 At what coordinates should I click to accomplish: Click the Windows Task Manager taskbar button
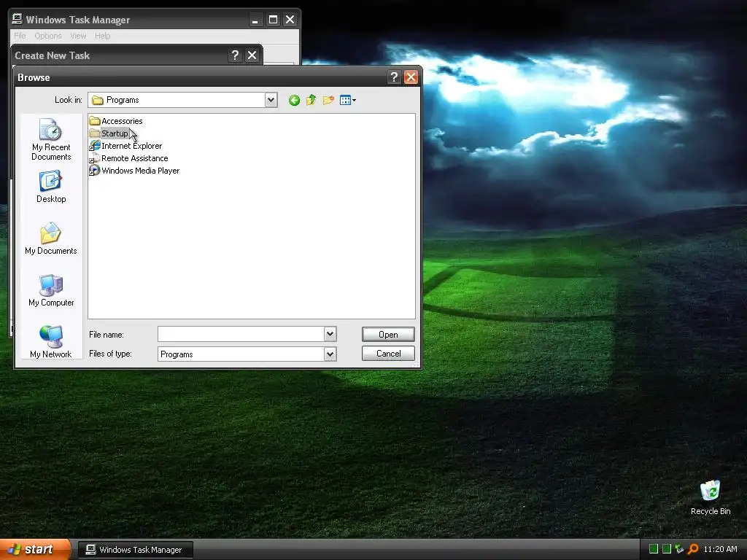pyautogui.click(x=136, y=550)
